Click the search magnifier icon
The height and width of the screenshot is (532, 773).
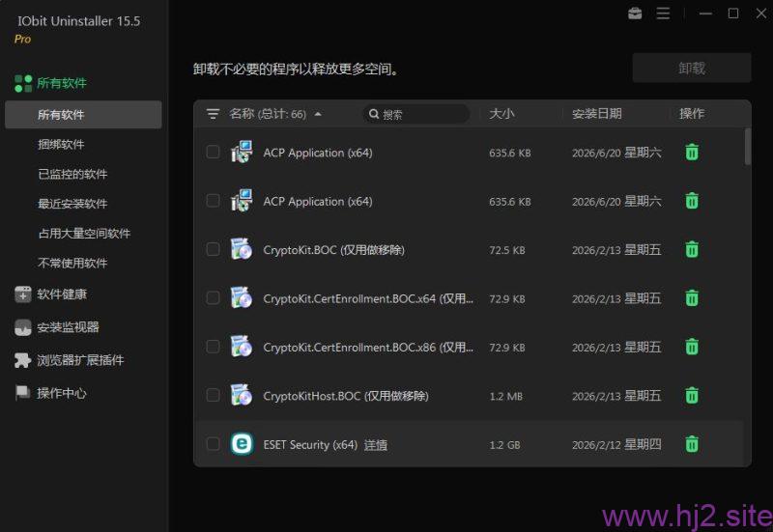point(374,114)
